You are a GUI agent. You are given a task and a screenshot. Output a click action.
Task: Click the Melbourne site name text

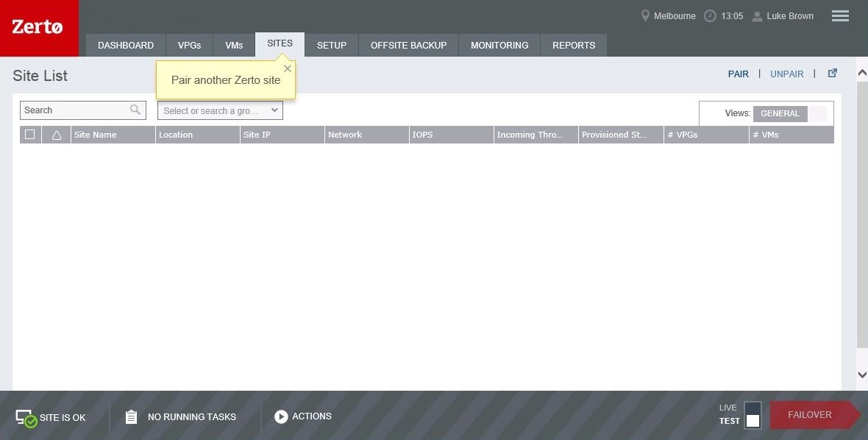pyautogui.click(x=675, y=16)
